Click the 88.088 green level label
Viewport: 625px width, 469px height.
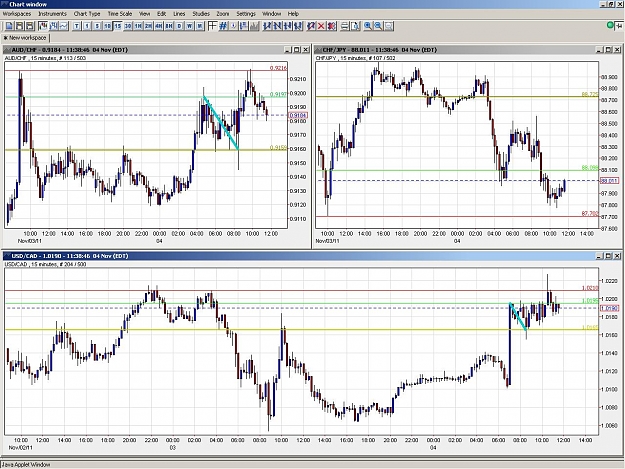pyautogui.click(x=590, y=168)
